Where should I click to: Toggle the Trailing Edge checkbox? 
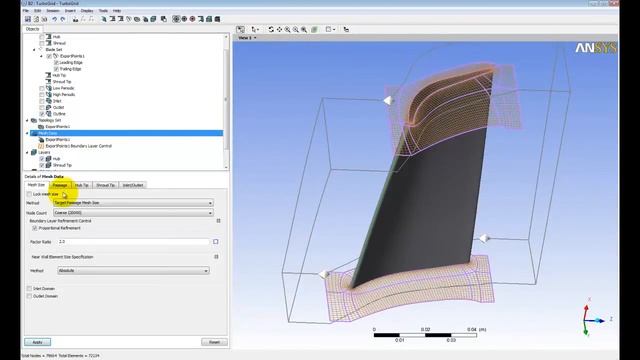coord(56,69)
